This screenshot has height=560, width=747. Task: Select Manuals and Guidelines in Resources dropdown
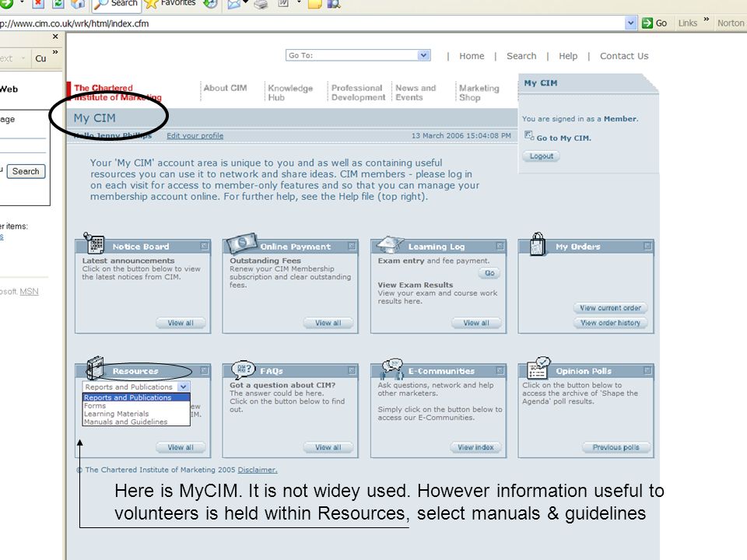pyautogui.click(x=136, y=422)
